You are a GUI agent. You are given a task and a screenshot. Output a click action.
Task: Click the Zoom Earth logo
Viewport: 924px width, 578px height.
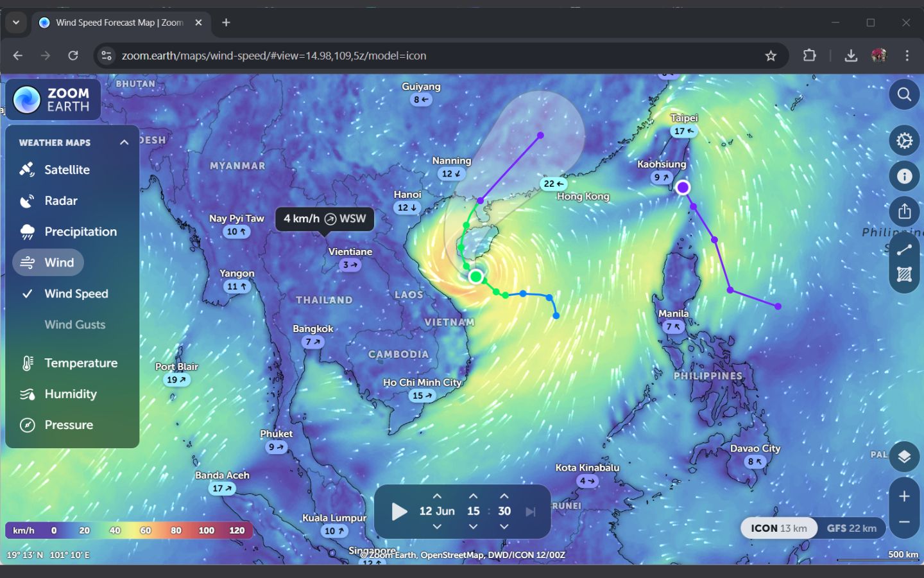(53, 100)
